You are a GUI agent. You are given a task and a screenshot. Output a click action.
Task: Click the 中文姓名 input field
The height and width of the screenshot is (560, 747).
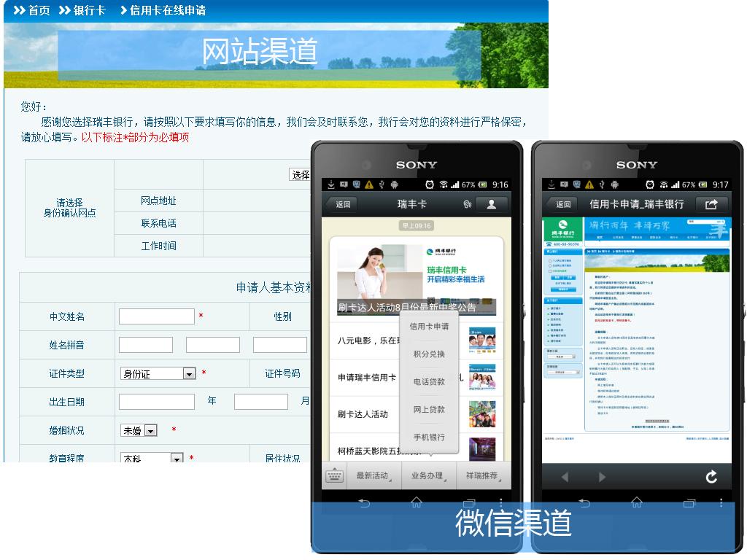[157, 316]
